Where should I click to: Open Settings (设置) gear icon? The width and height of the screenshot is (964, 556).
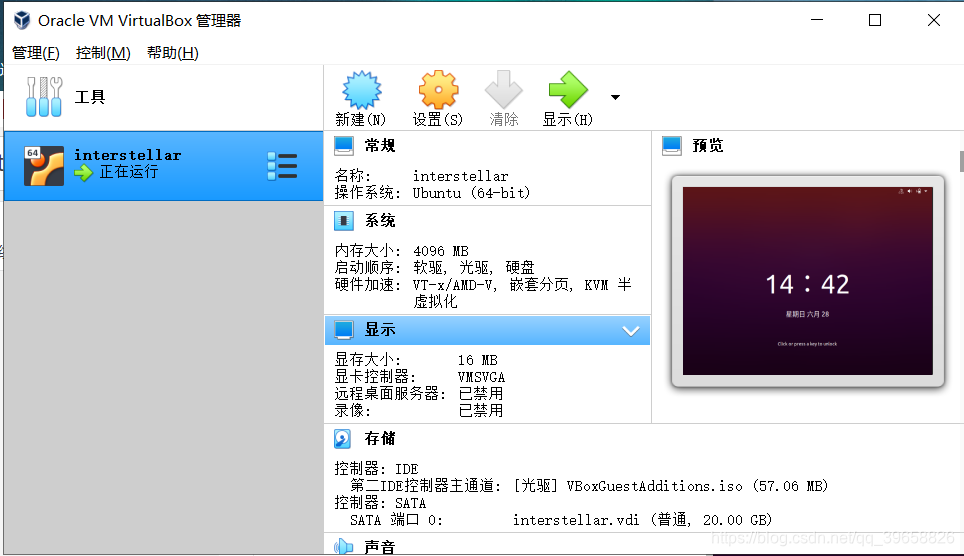click(438, 90)
